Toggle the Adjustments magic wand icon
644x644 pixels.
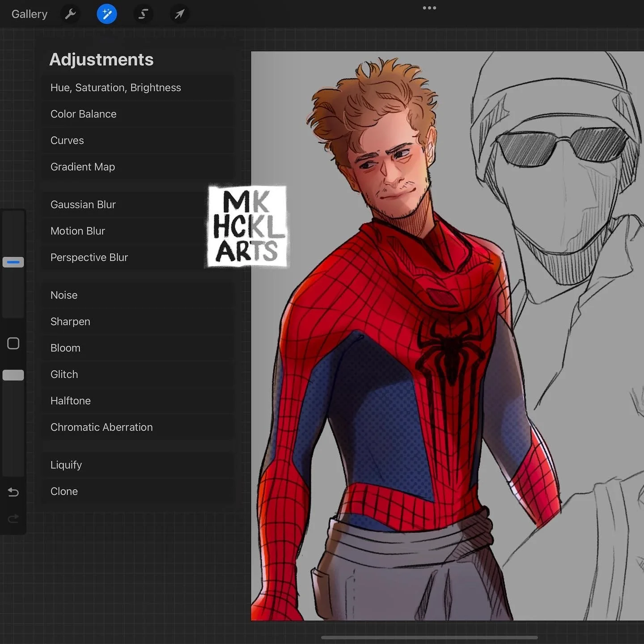click(107, 14)
